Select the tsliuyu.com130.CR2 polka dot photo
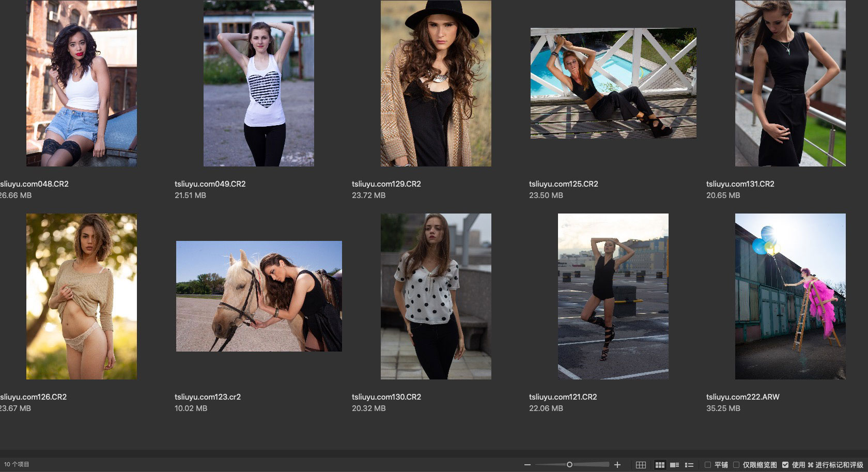 (436, 296)
